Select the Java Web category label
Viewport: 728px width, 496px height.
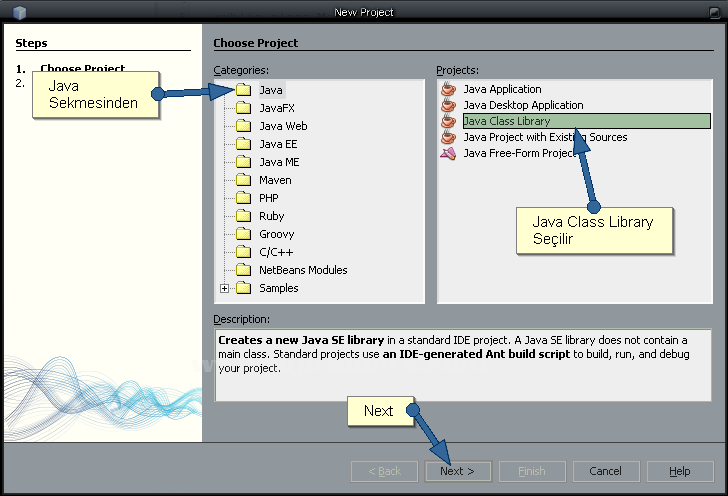pyautogui.click(x=283, y=126)
